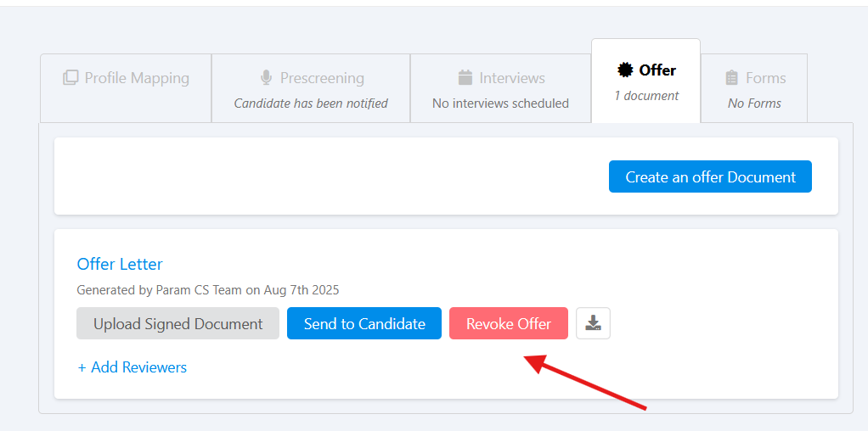Click the '1 document' count under Offer

(646, 96)
